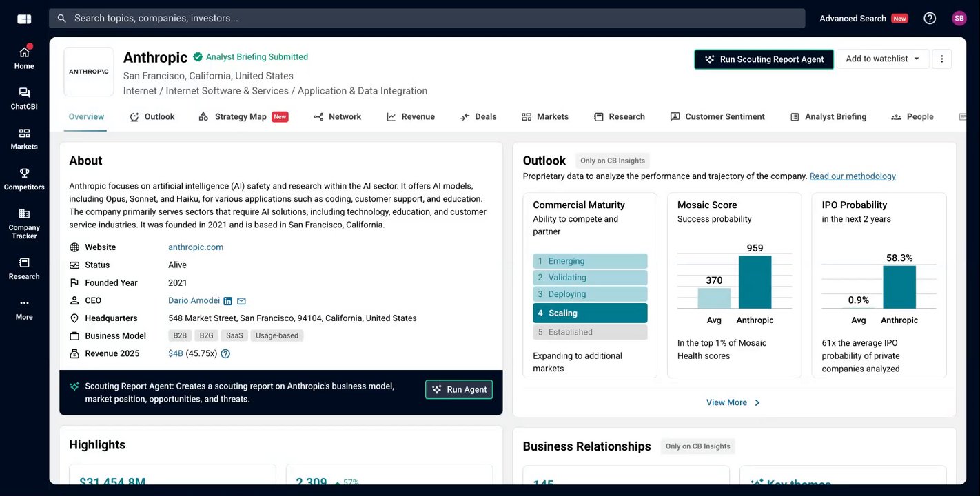The image size is (980, 496).
Task: Click the help question mark icon
Action: click(x=930, y=19)
